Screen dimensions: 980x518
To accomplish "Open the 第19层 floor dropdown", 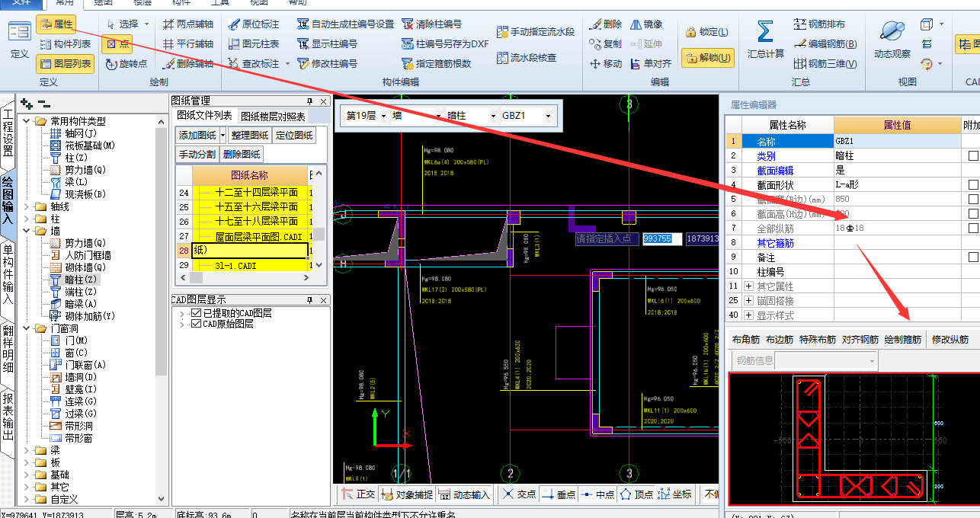I will (383, 116).
